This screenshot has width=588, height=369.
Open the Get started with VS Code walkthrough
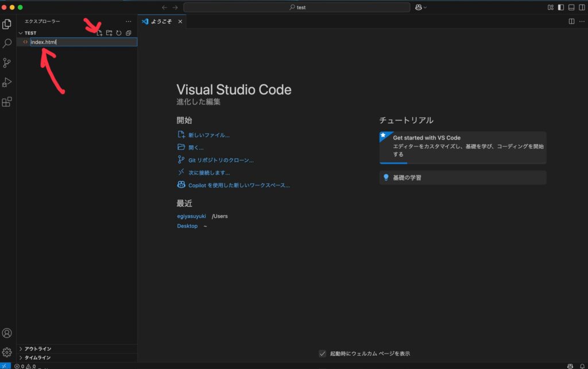coord(463,147)
